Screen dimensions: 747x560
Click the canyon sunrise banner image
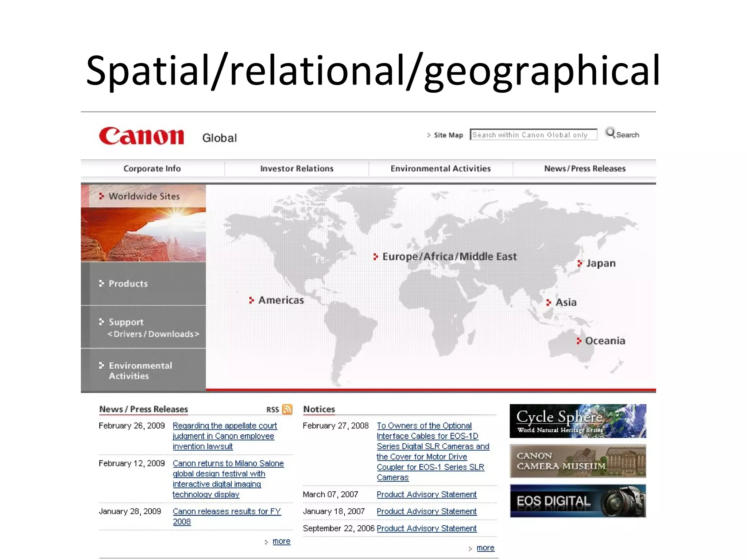tap(143, 235)
